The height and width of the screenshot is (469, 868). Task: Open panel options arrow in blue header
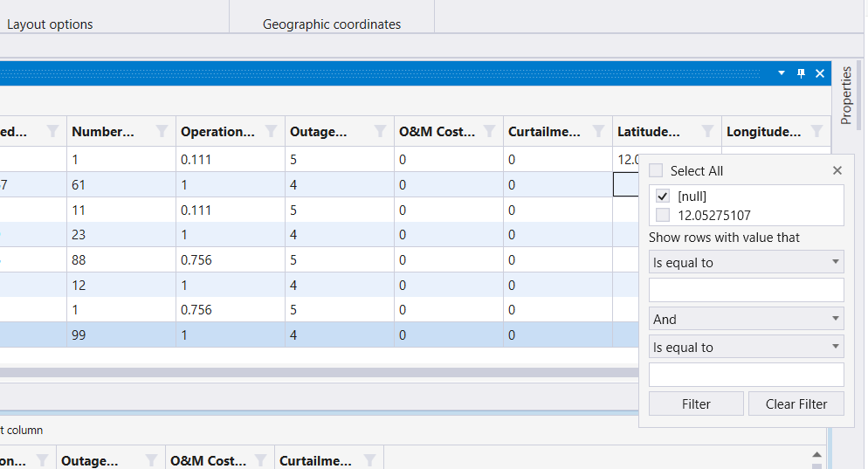pyautogui.click(x=781, y=73)
